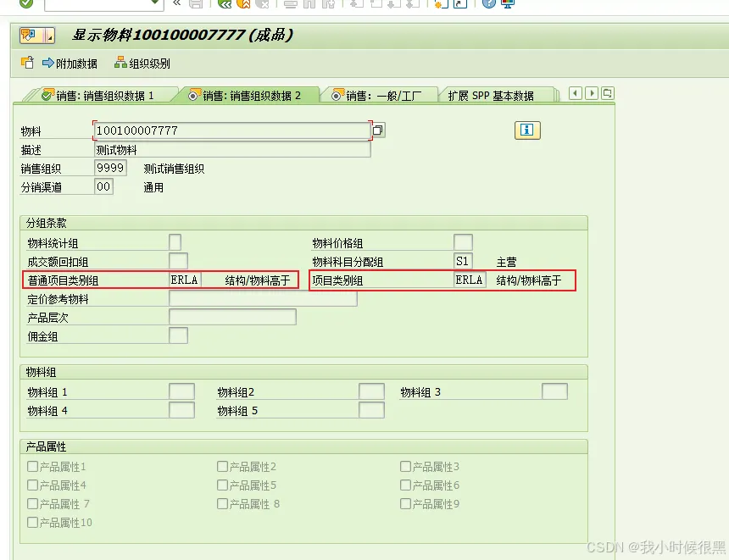This screenshot has width=729, height=560.
Task: Click the Back arrow toolbar icon
Action: point(225,5)
